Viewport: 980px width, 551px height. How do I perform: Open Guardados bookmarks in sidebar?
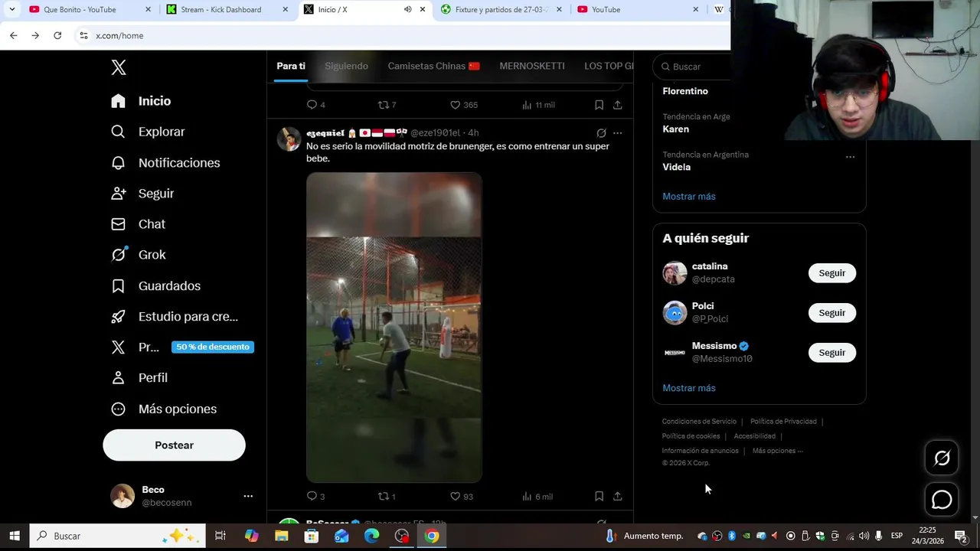coord(155,285)
